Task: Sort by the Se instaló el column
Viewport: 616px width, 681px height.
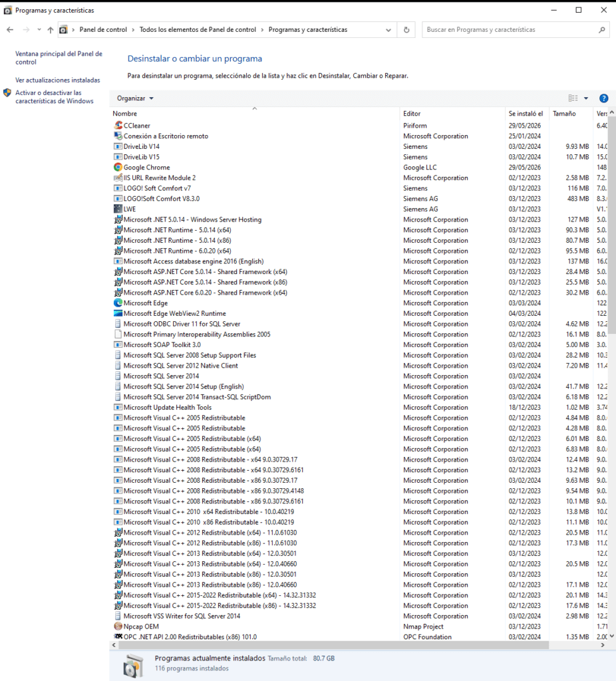Action: 527,113
